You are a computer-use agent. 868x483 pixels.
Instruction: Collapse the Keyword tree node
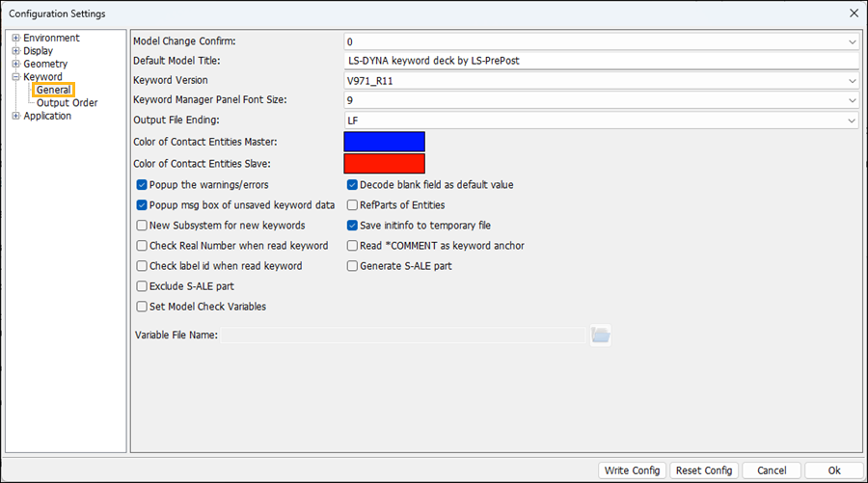tap(15, 77)
